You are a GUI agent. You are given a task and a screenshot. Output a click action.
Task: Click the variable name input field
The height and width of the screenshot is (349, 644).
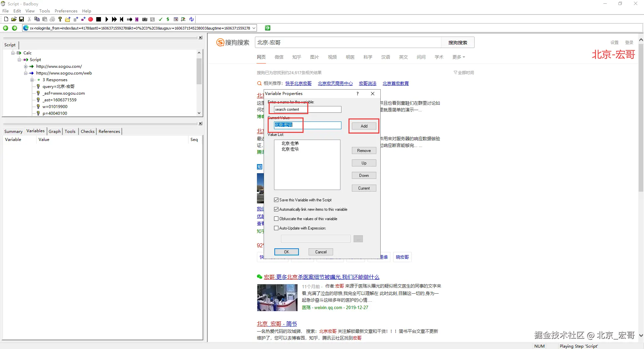coord(308,109)
